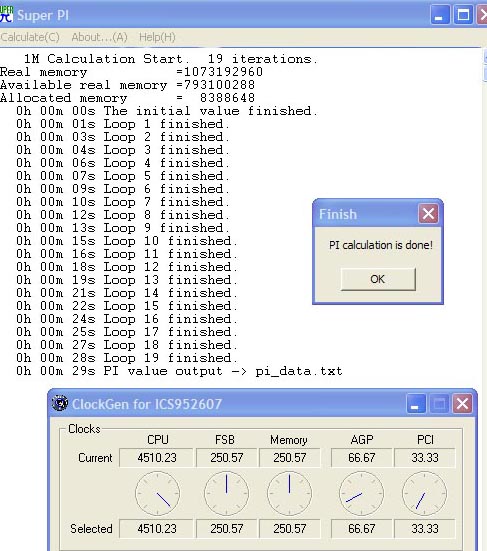
Task: Click the AGP clock dial gauge
Action: pyautogui.click(x=361, y=494)
